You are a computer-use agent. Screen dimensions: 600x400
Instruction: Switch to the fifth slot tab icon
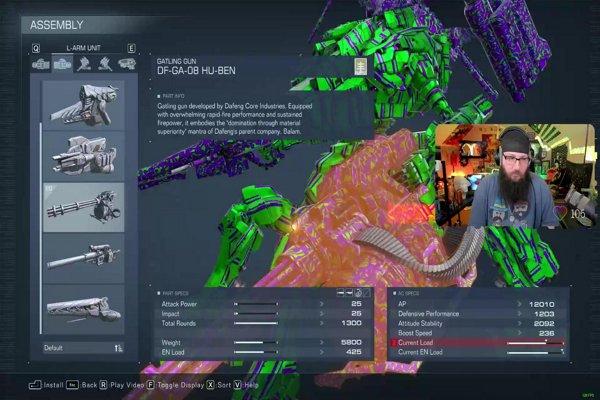click(x=127, y=64)
